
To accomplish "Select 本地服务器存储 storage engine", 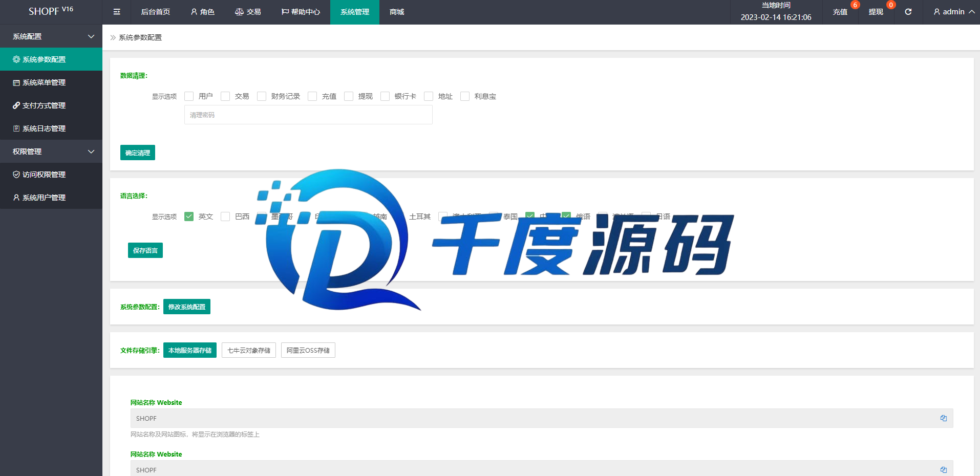I will (x=190, y=350).
